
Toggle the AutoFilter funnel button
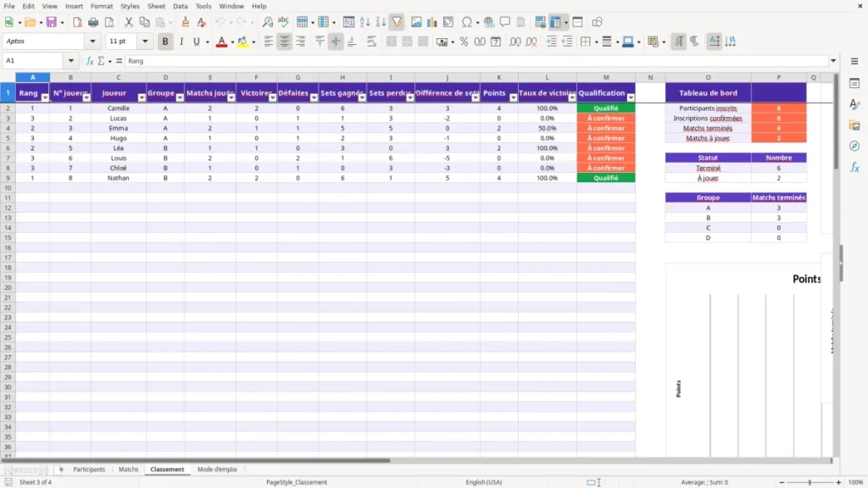click(x=397, y=22)
